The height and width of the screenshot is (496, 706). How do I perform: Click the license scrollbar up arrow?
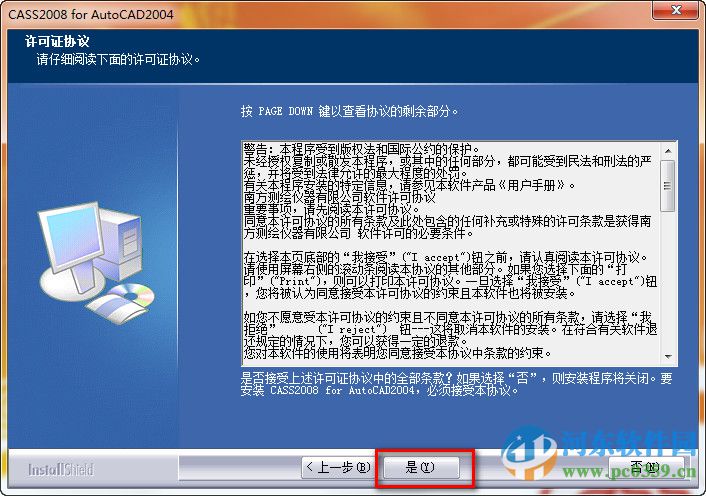coord(668,151)
